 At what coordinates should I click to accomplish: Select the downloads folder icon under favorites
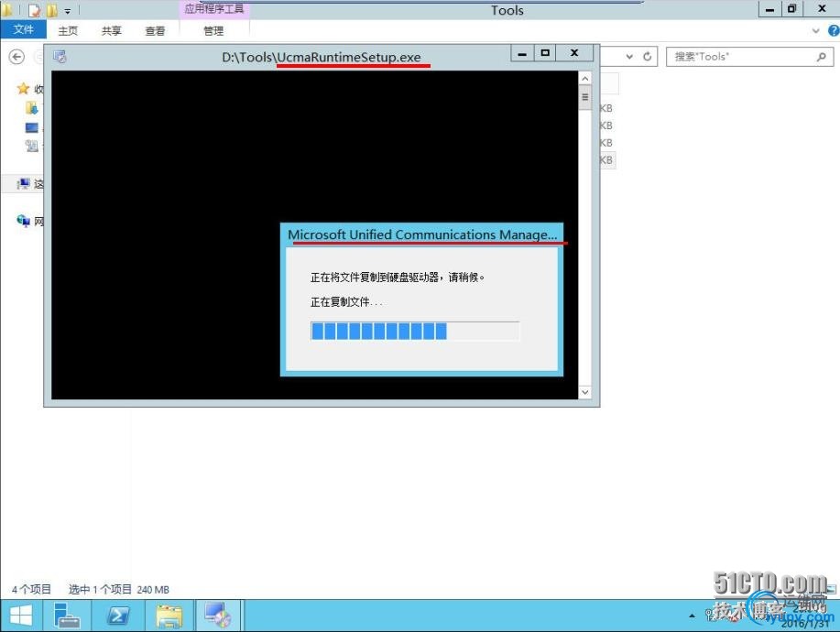pyautogui.click(x=32, y=108)
